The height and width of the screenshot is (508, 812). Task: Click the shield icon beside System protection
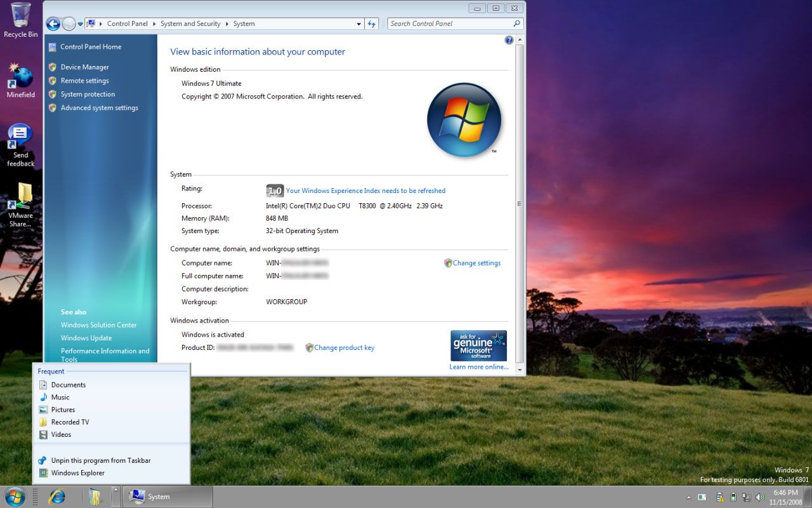tap(53, 94)
